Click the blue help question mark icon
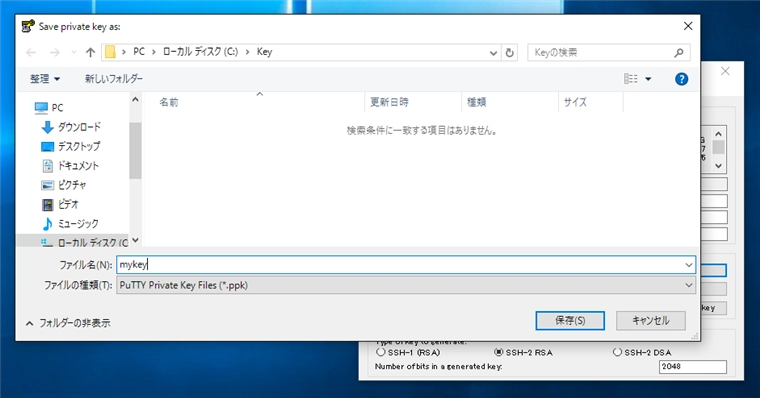Screen dimensions: 760x398 tap(681, 79)
